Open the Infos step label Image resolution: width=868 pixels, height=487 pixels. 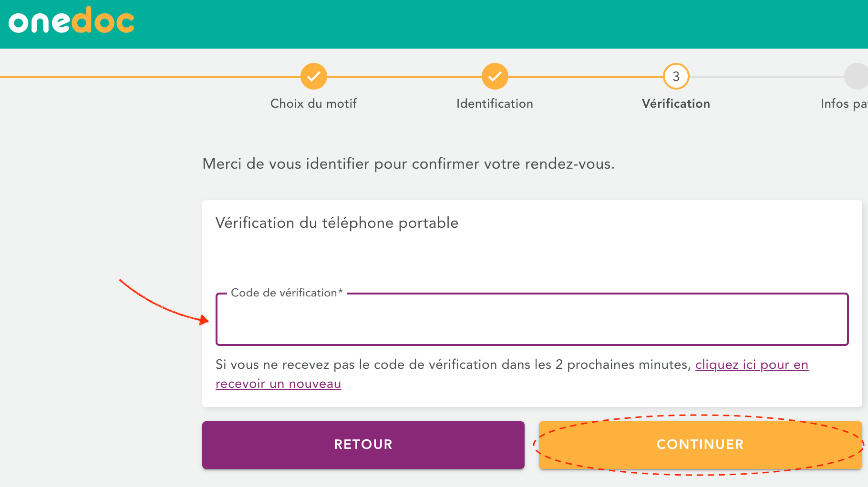(843, 103)
